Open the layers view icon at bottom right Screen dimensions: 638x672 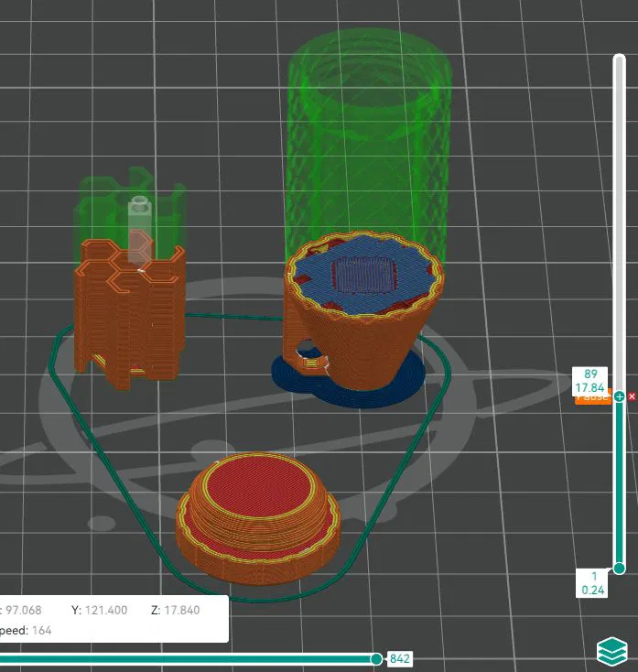click(x=611, y=650)
